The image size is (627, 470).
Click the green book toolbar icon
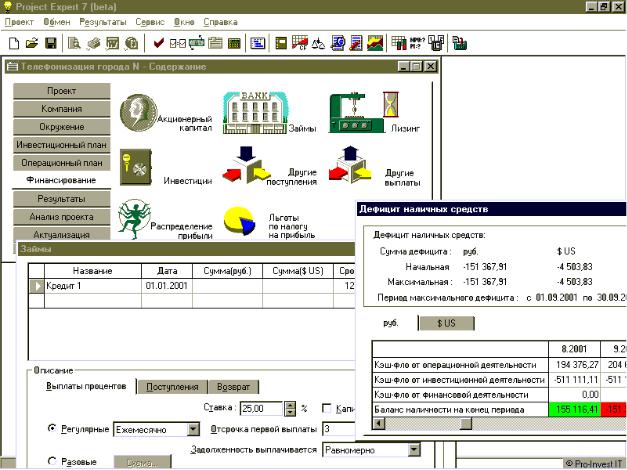[282, 43]
